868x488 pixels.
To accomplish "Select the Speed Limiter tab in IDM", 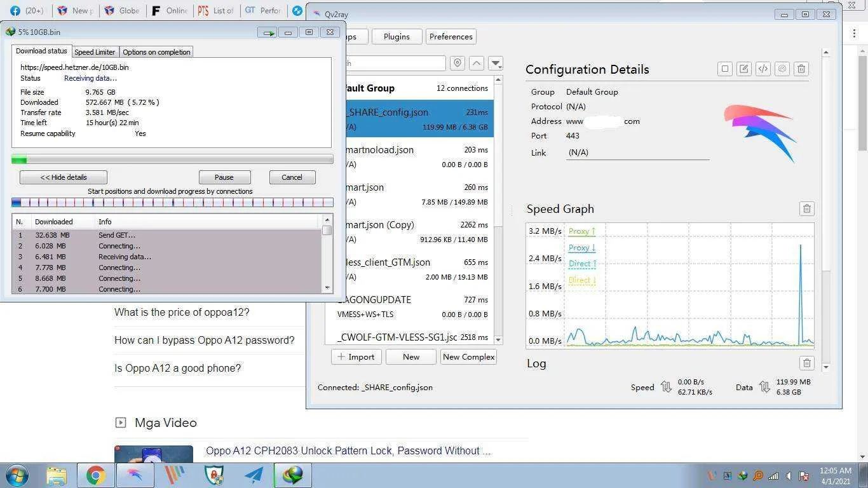I will [x=95, y=52].
